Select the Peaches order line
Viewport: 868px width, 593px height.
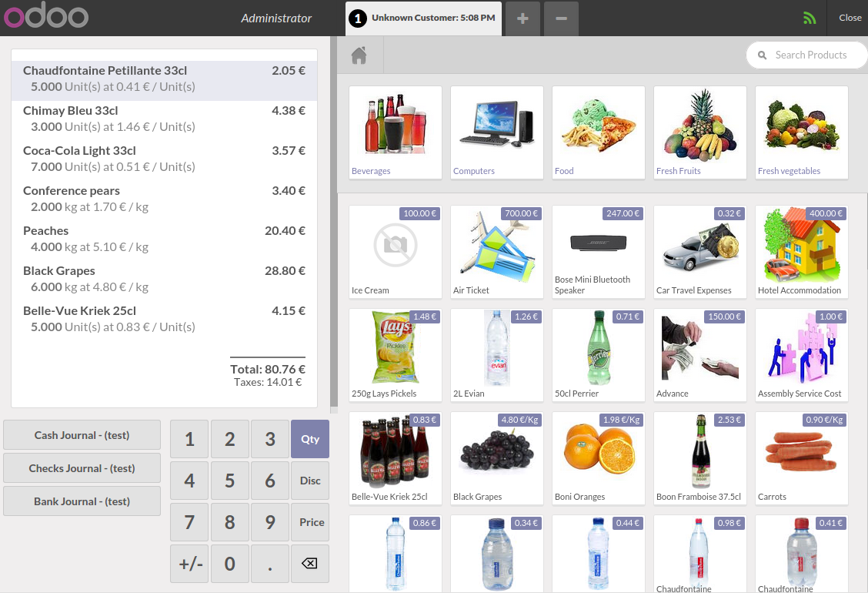coord(164,239)
